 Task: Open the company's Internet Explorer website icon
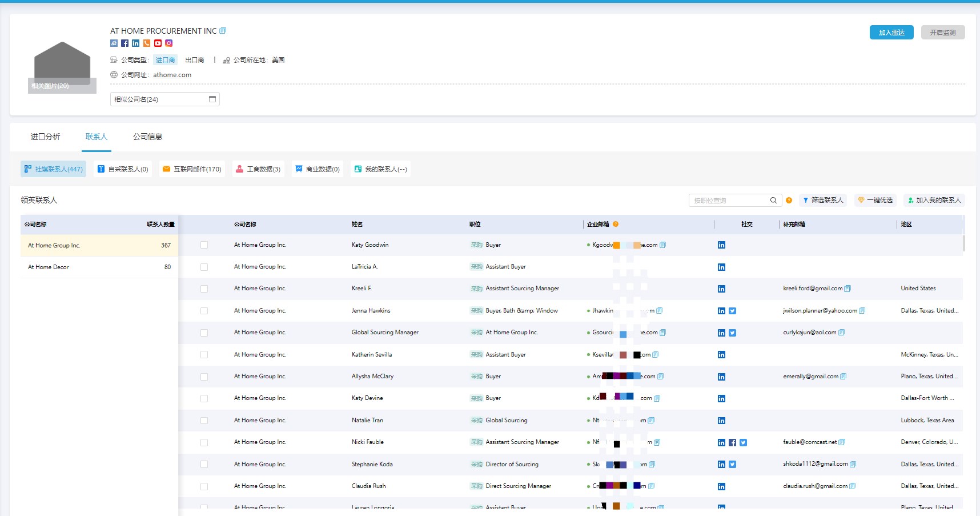pyautogui.click(x=114, y=43)
